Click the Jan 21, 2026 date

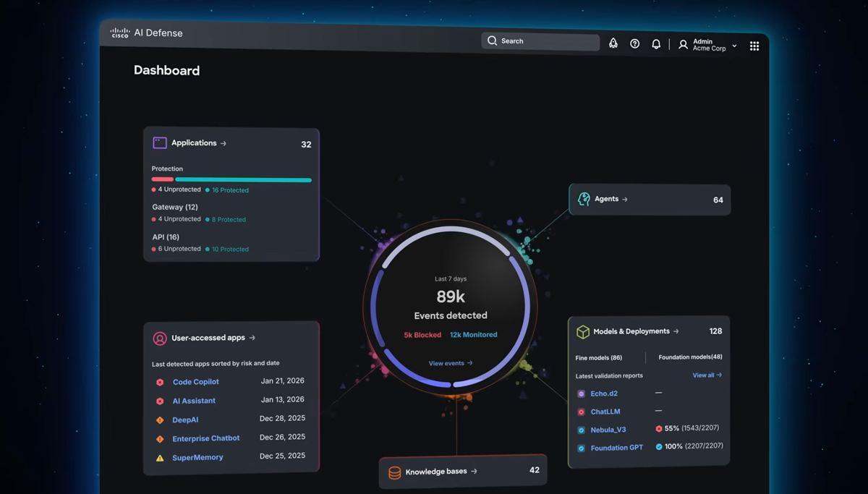[x=283, y=380]
